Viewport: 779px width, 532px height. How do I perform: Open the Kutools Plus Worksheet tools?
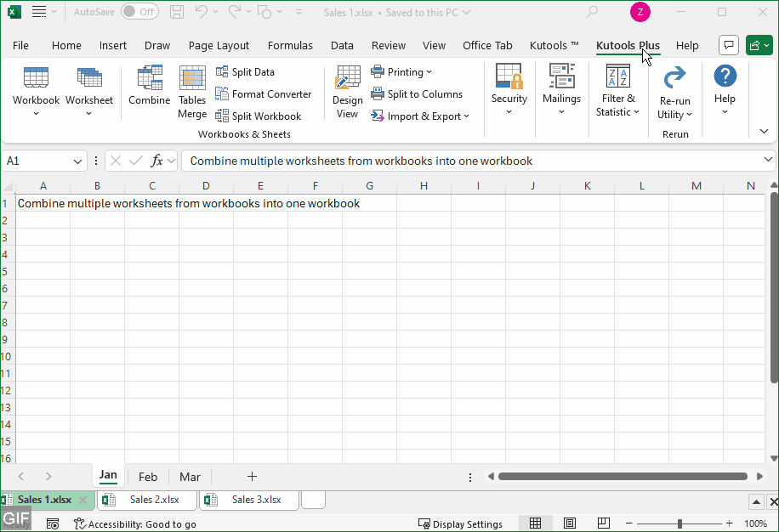point(89,92)
